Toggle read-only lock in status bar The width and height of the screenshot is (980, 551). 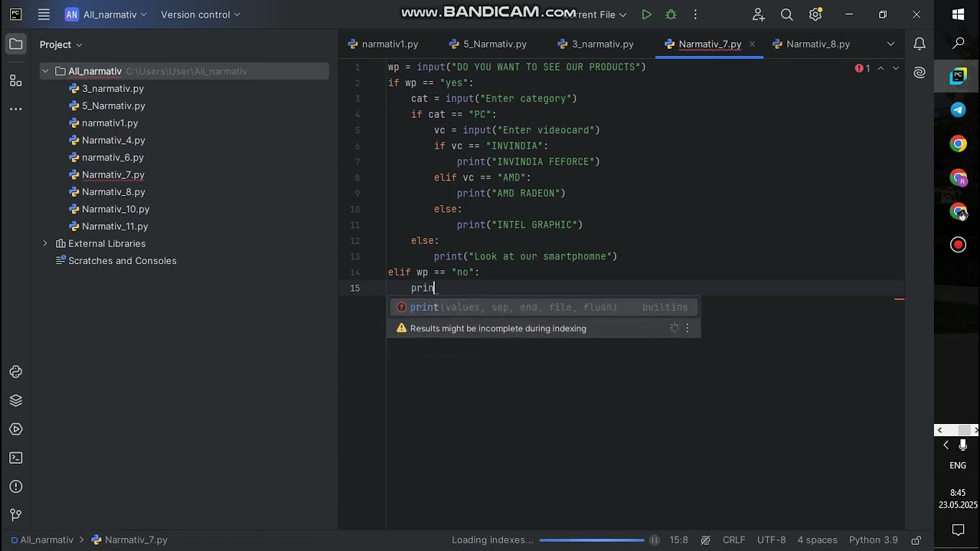pyautogui.click(x=916, y=540)
